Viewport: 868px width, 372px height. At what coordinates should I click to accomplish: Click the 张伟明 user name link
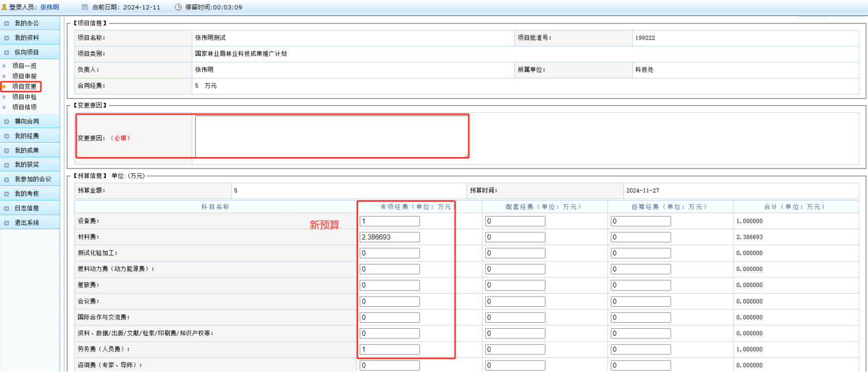tap(50, 7)
